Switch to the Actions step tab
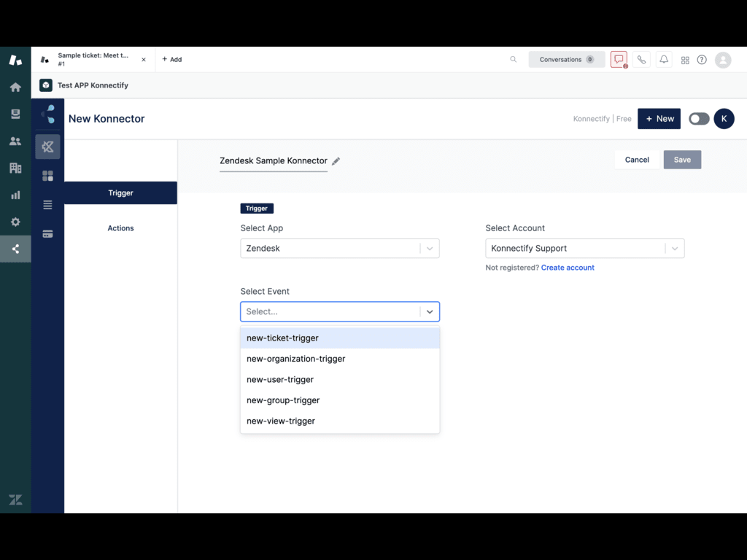747x560 pixels. point(120,228)
